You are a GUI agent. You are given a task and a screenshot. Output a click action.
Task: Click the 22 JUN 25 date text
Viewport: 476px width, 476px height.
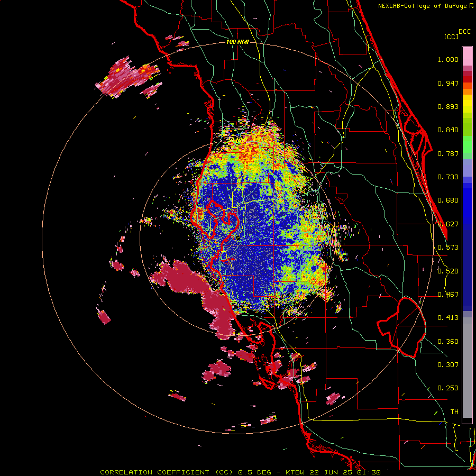[331, 472]
